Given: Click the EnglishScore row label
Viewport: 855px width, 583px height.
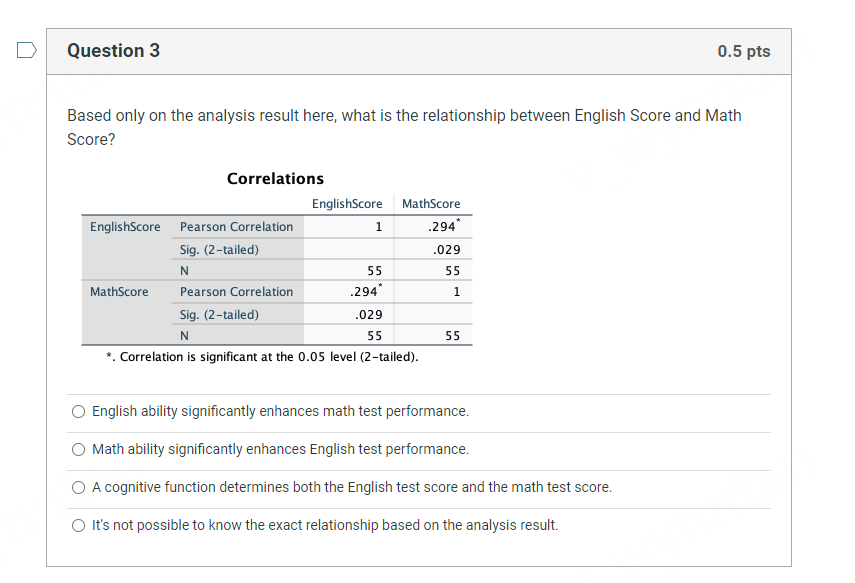Looking at the screenshot, I should 124,226.
